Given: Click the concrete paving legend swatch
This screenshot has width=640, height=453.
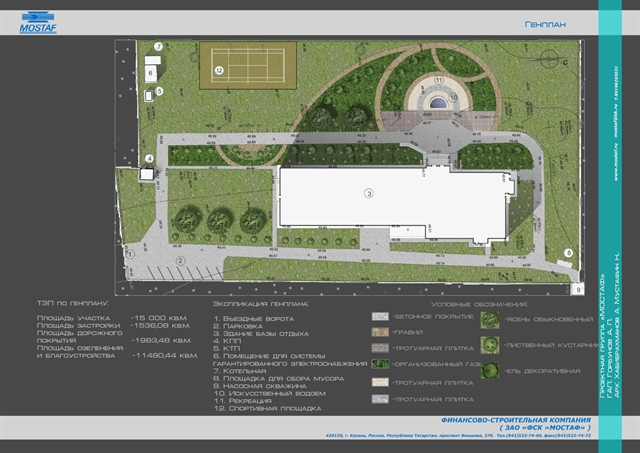Looking at the screenshot, I should [379, 318].
